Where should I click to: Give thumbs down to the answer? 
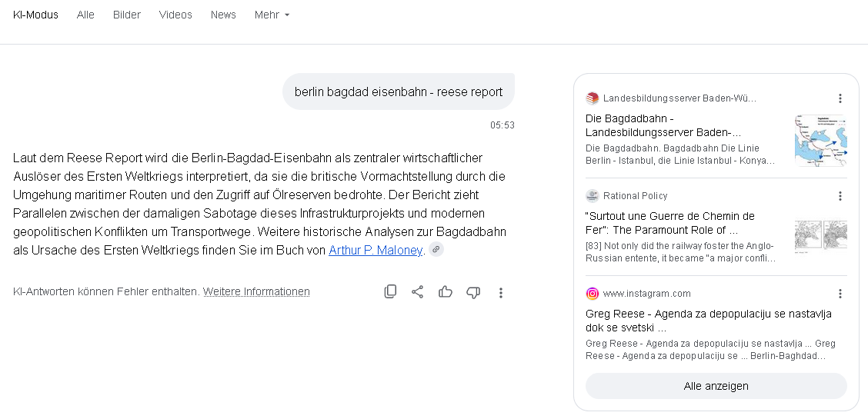point(472,292)
